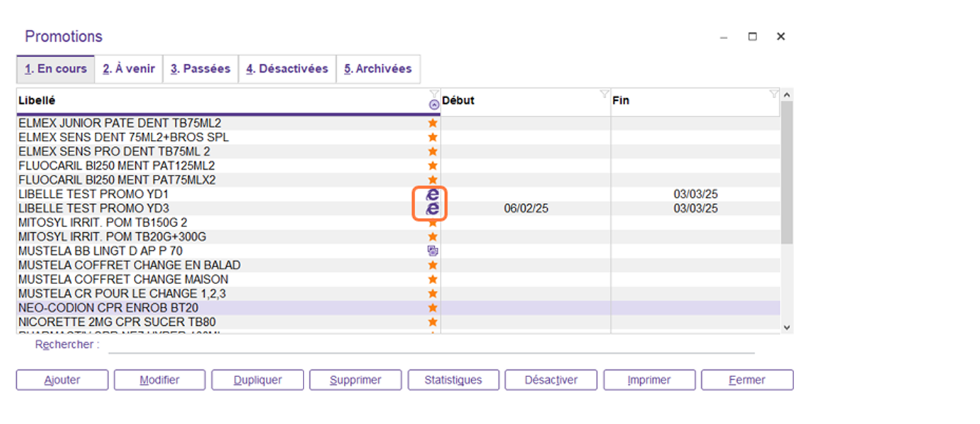
Task: Focus the Rechercher search field
Action: (431, 345)
